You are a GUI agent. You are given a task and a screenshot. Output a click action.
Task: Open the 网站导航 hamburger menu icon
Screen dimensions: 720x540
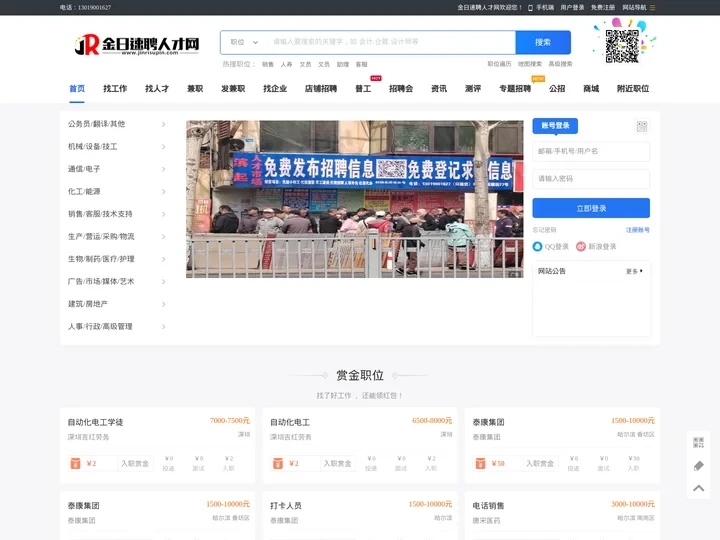tap(652, 7)
